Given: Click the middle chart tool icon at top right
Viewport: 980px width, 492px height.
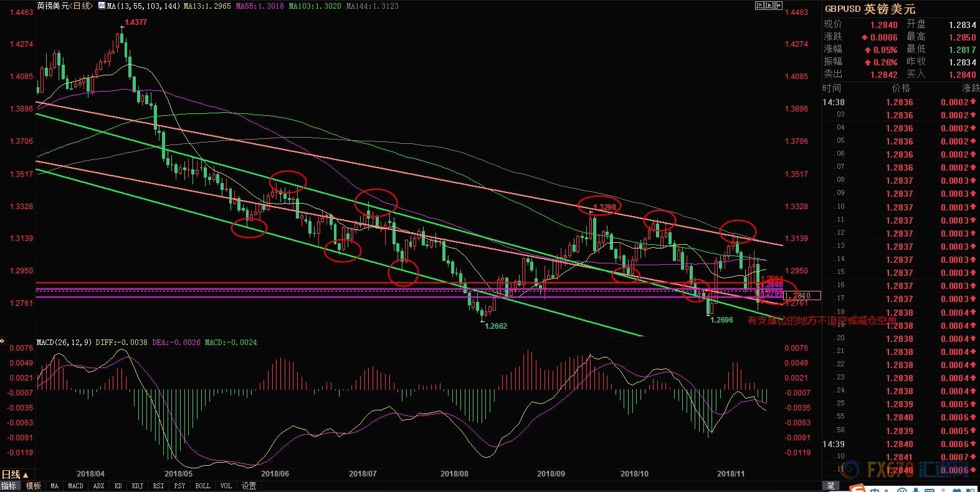Looking at the screenshot, I should pos(768,6).
